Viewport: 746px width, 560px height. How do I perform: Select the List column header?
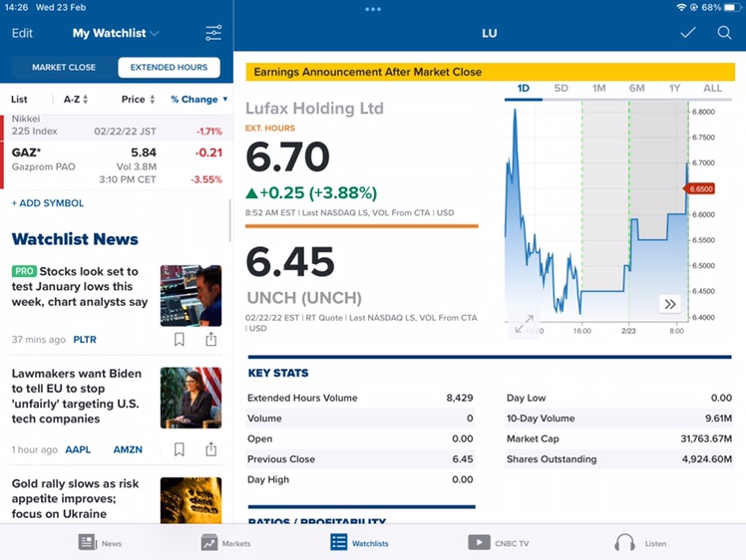click(19, 100)
